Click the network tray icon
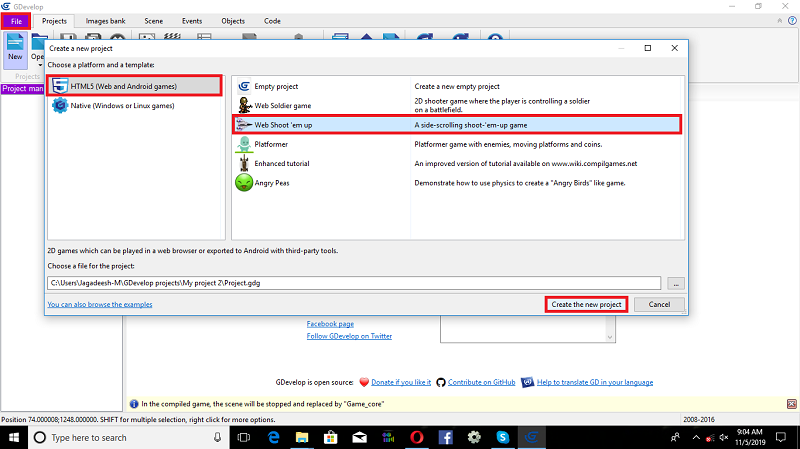The height and width of the screenshot is (449, 800). coord(710,438)
